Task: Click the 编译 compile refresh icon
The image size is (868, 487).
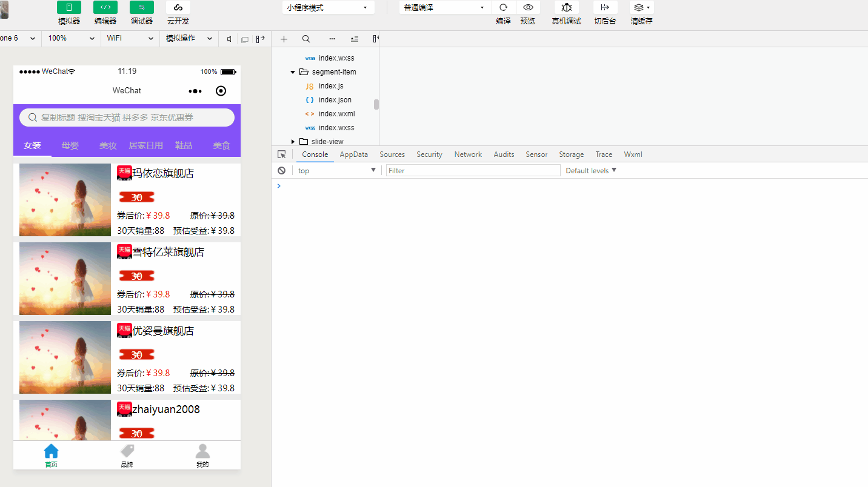Action: click(503, 7)
